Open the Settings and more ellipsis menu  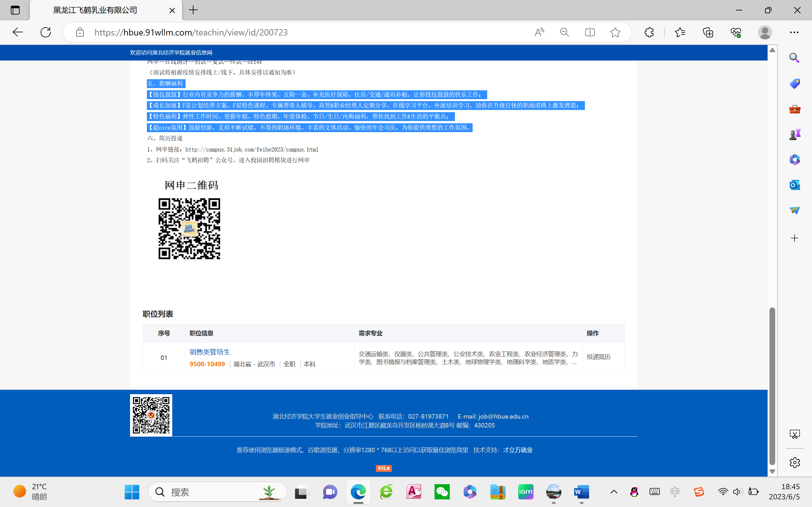tap(794, 32)
